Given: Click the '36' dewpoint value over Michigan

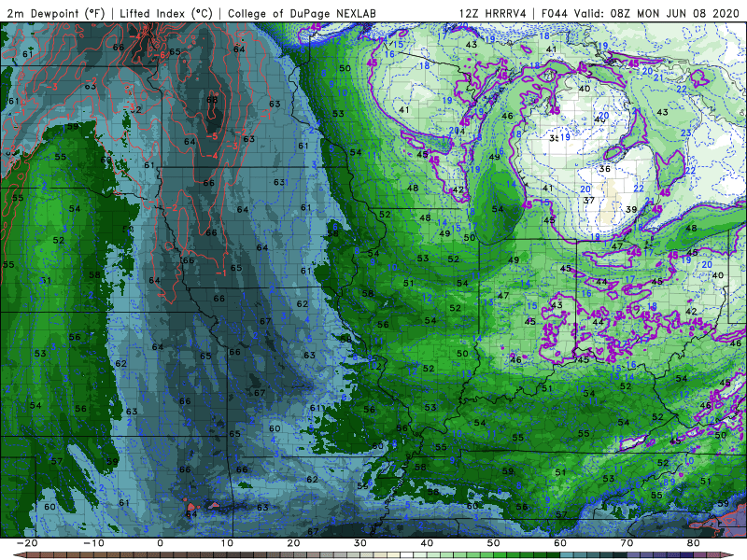Looking at the screenshot, I should 604,169.
